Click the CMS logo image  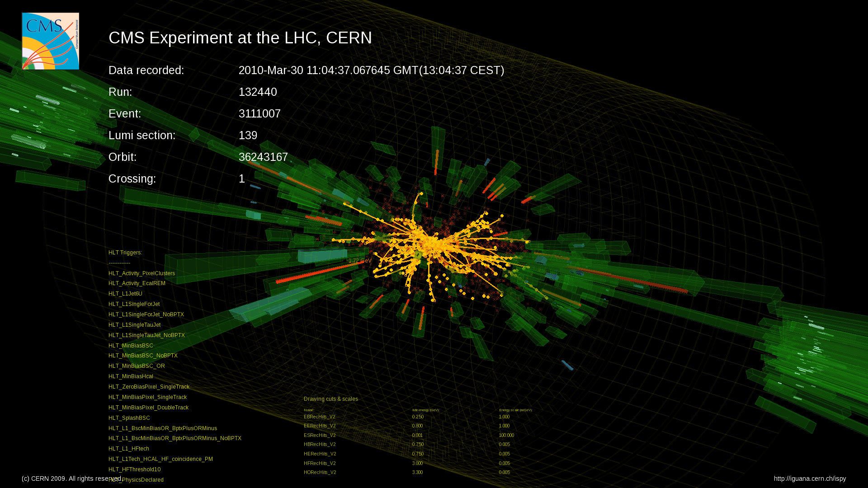(x=50, y=41)
